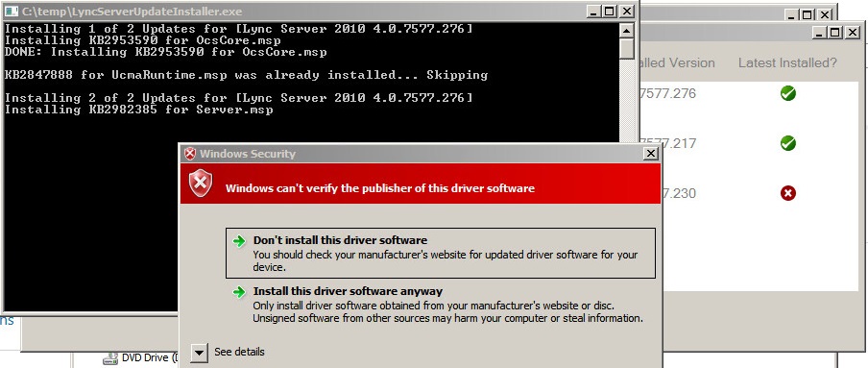This screenshot has height=368, width=868.
Task: Click the red shield warning icon
Action: [x=201, y=184]
